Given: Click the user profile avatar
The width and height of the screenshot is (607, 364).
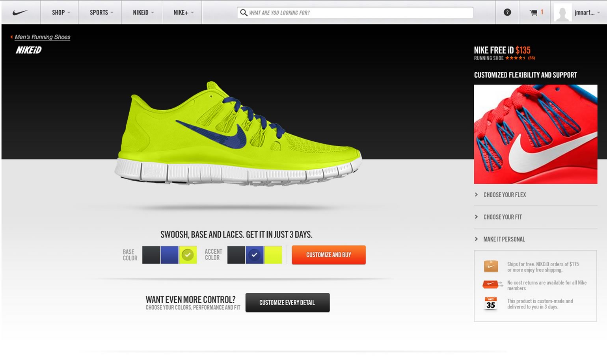Looking at the screenshot, I should (x=562, y=13).
